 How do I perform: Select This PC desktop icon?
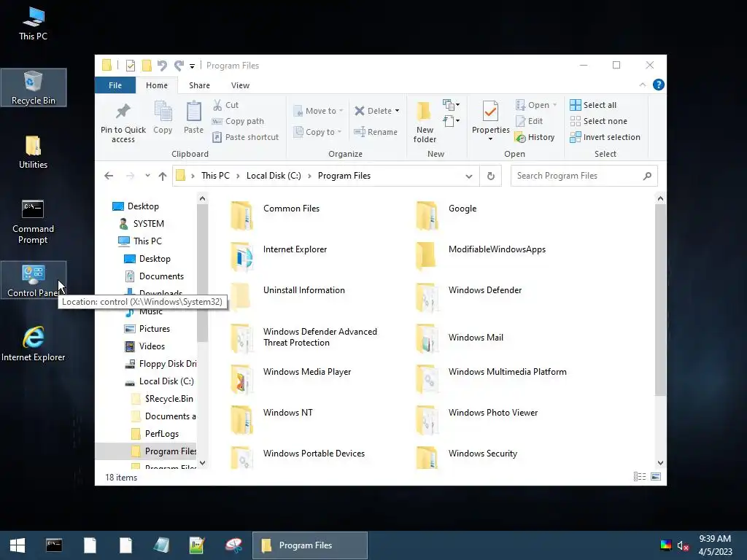pos(34,24)
